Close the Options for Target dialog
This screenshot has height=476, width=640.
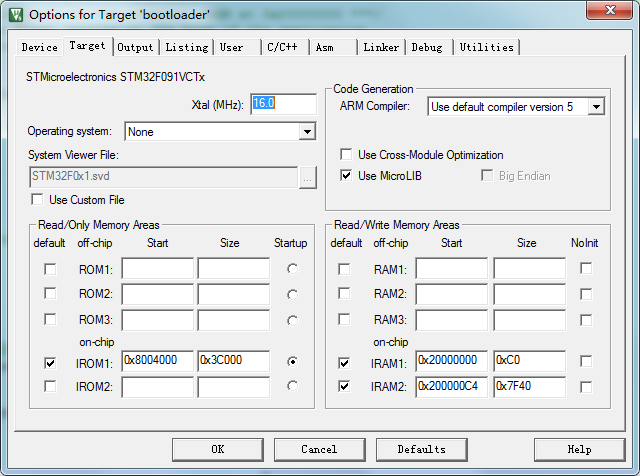click(x=609, y=10)
